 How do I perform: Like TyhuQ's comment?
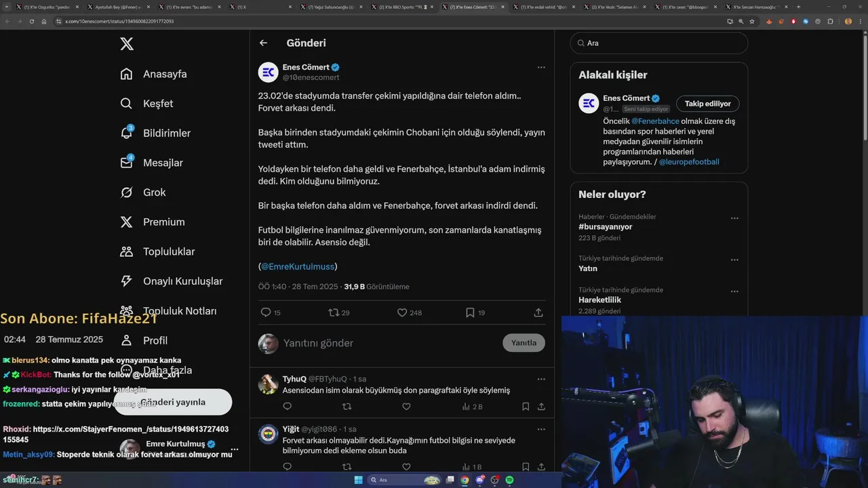(406, 407)
